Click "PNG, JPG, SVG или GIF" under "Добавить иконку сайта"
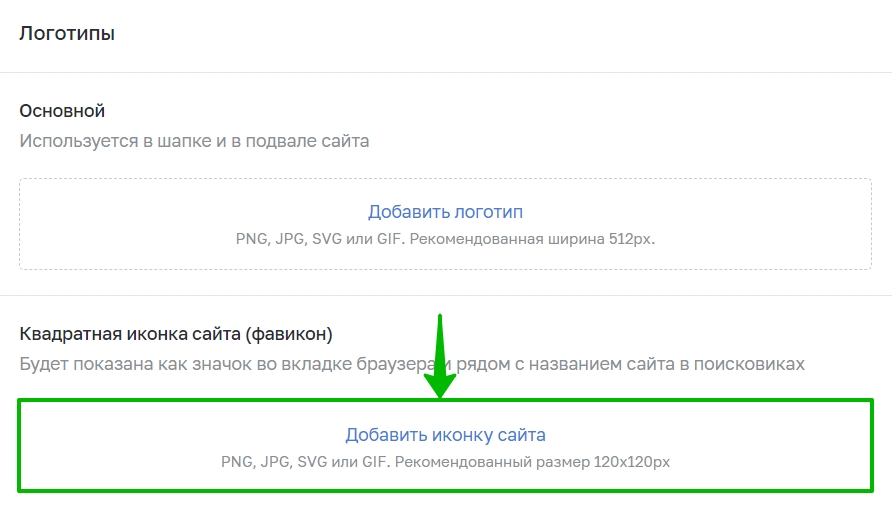The height and width of the screenshot is (512, 892). pos(305,462)
